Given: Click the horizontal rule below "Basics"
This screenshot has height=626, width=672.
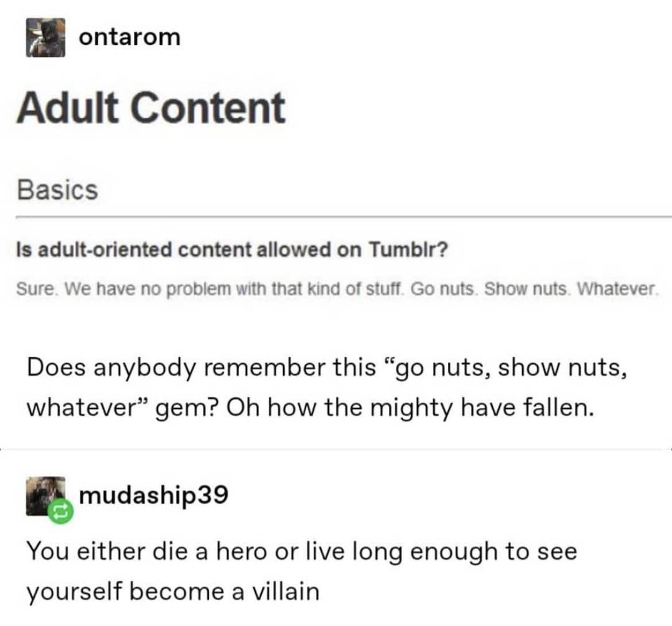Looking at the screenshot, I should coord(343,218).
